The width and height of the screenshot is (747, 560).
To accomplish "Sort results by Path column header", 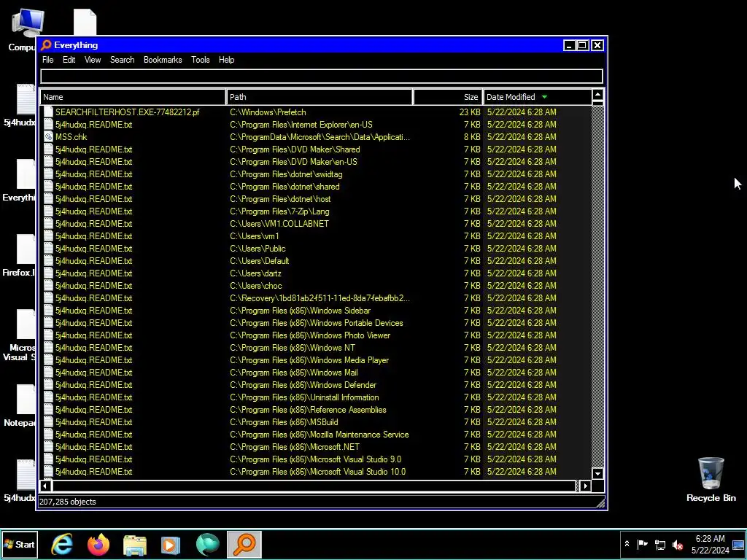I will tap(320, 97).
